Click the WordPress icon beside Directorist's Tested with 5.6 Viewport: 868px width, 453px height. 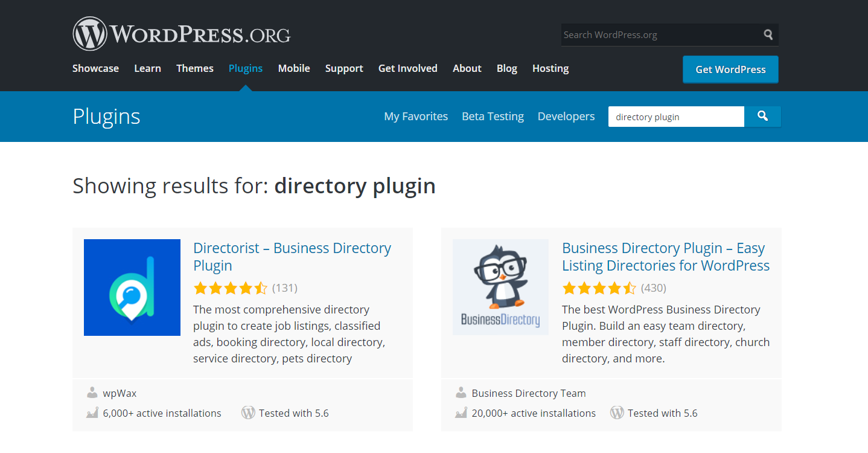(x=248, y=413)
